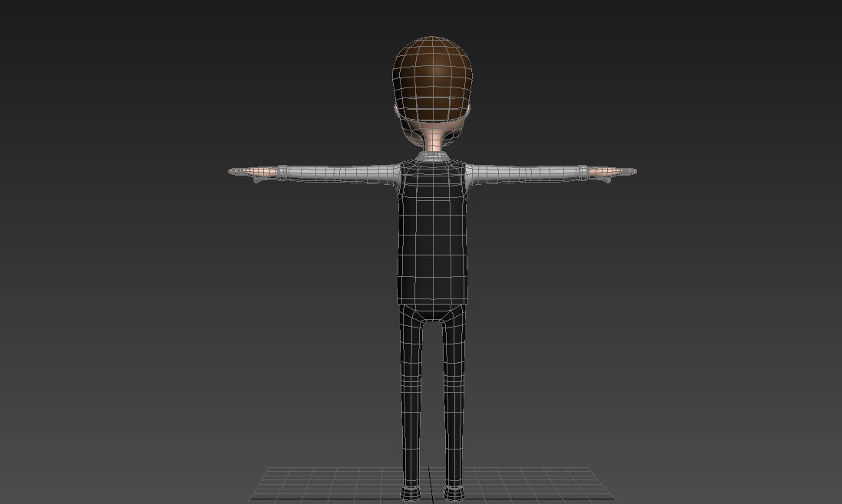Image resolution: width=842 pixels, height=504 pixels.
Task: Select the character's brown hair mesh
Action: tap(432, 79)
